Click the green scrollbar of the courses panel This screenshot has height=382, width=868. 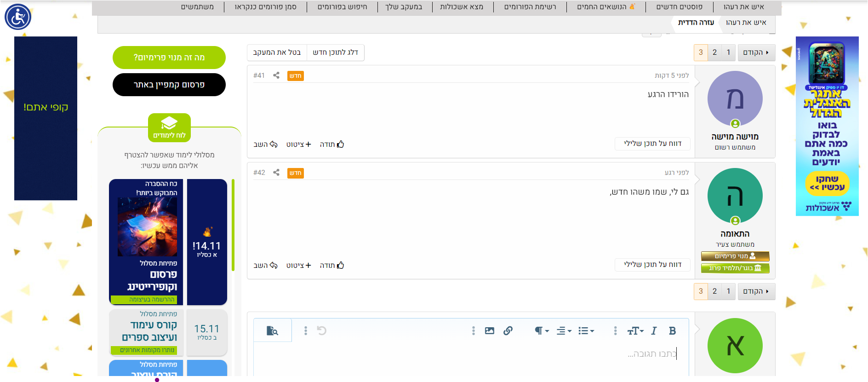pyautogui.click(x=233, y=225)
